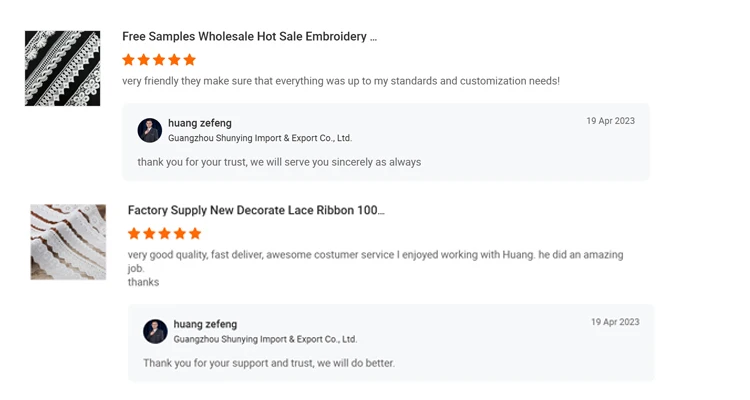Open "Factory Supply New Decorate Lace Ribbon" product title
This screenshot has width=750, height=400.
coord(256,210)
